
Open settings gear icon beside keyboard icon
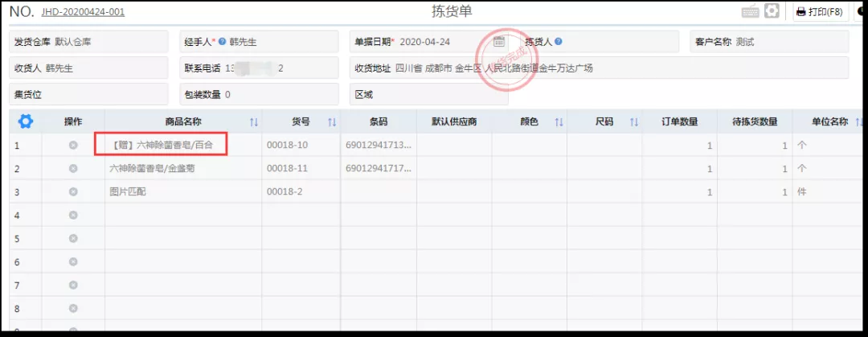coord(772,11)
